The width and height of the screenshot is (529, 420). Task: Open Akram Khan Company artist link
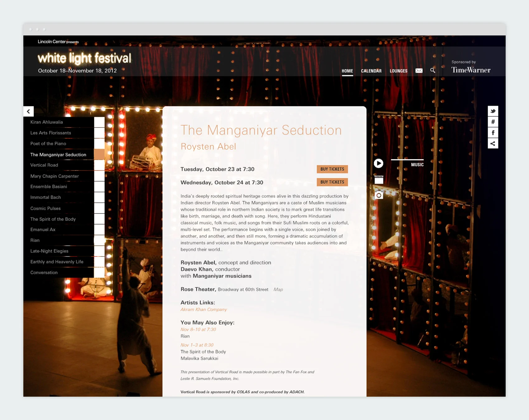tap(204, 310)
